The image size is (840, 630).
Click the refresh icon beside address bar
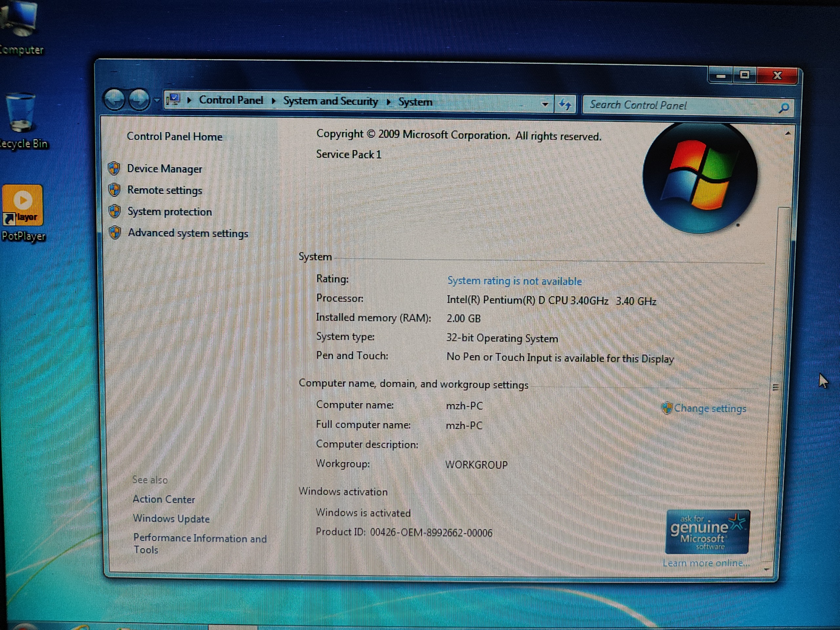pyautogui.click(x=565, y=104)
